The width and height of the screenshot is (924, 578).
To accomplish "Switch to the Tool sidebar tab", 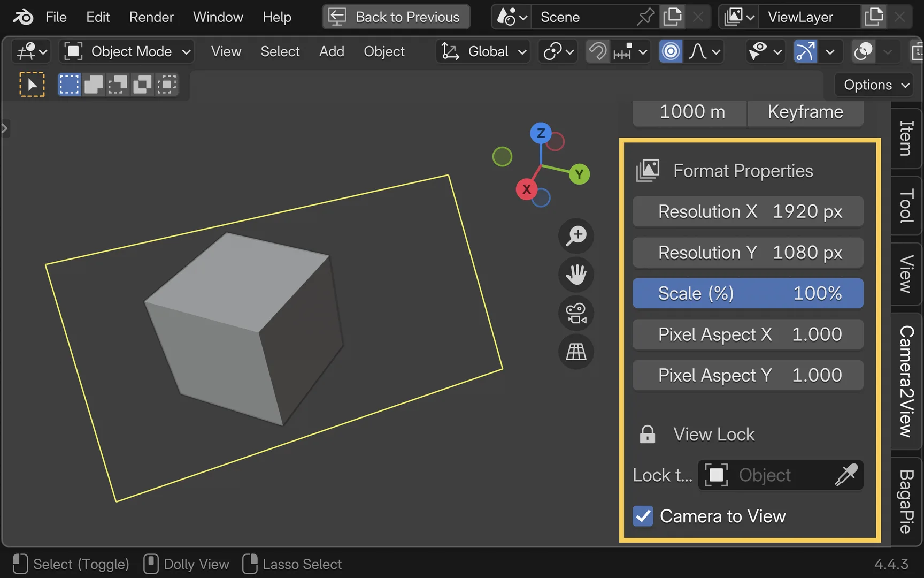I will (x=906, y=206).
